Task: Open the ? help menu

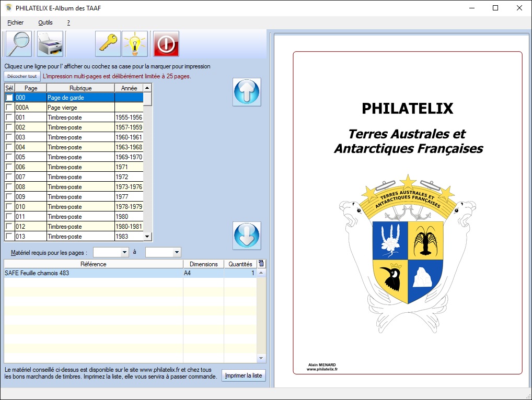Action: click(68, 22)
